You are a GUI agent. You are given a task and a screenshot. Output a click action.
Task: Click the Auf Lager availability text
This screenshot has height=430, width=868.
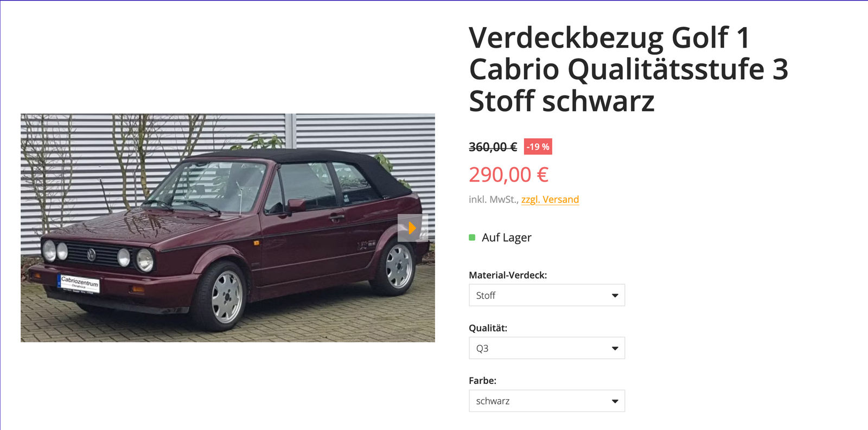pos(507,238)
